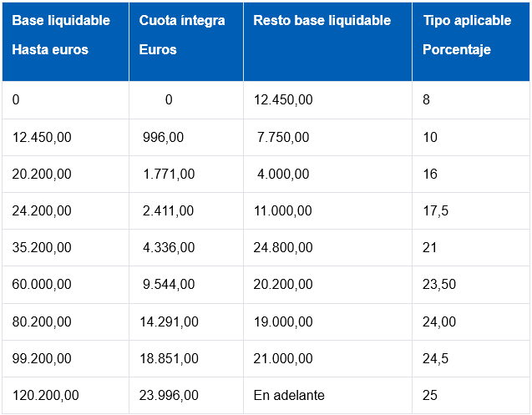
Task: Select the 20.200,00 base liquidable cell
Action: click(x=42, y=174)
